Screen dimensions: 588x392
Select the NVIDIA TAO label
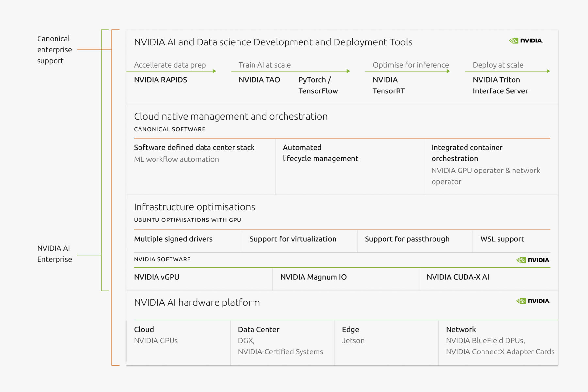coord(259,80)
